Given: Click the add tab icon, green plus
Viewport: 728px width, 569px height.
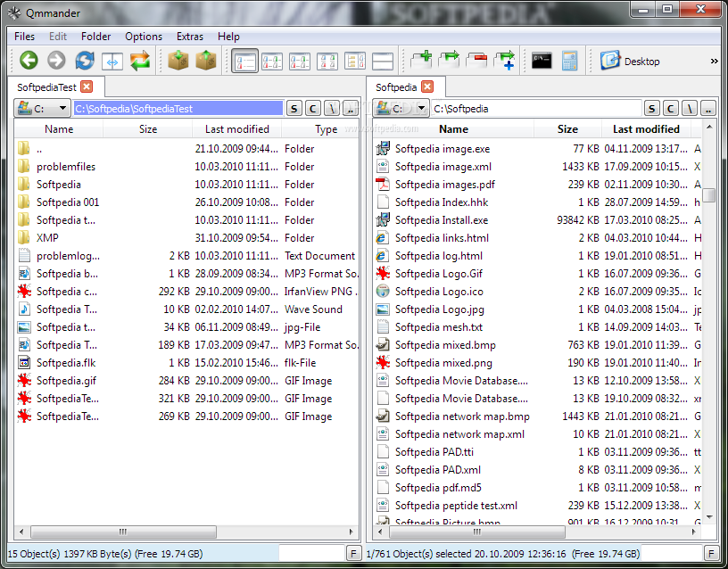Looking at the screenshot, I should (422, 61).
